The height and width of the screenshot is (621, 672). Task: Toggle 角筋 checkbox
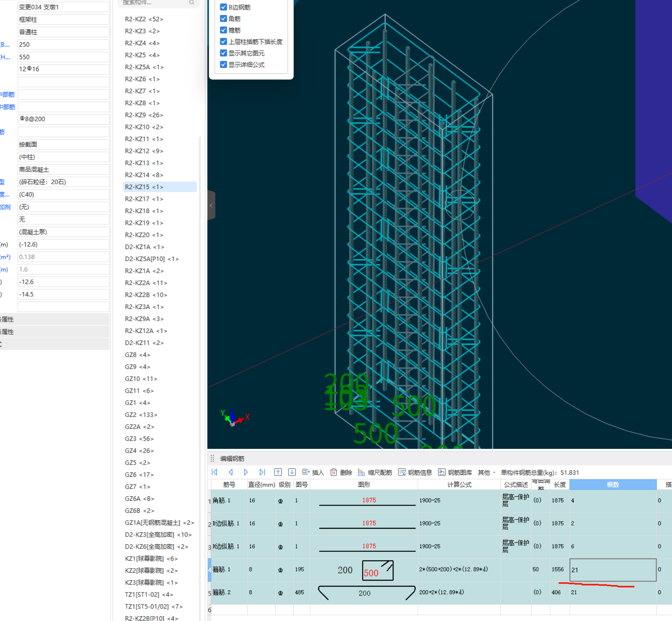point(224,18)
